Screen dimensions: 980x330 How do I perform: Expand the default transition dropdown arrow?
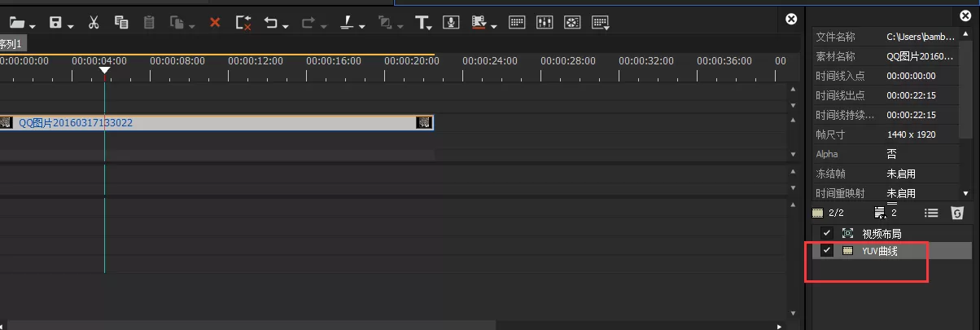click(x=361, y=26)
